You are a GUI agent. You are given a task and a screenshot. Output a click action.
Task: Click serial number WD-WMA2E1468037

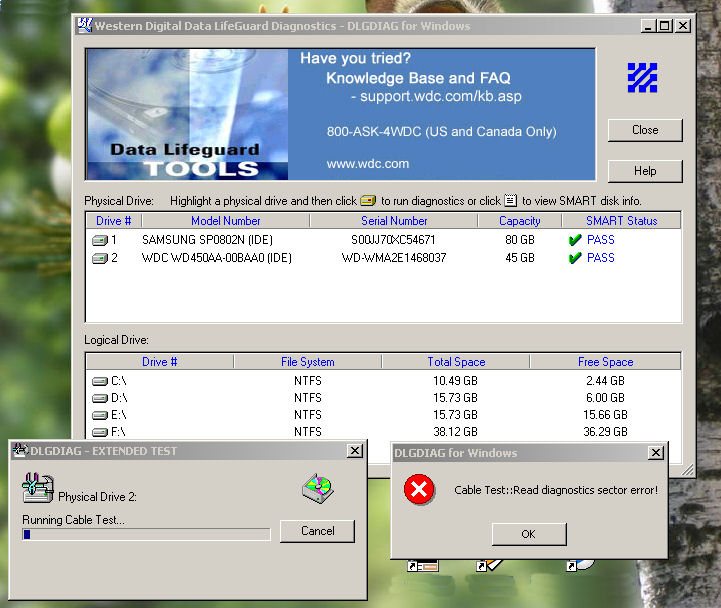click(x=394, y=258)
